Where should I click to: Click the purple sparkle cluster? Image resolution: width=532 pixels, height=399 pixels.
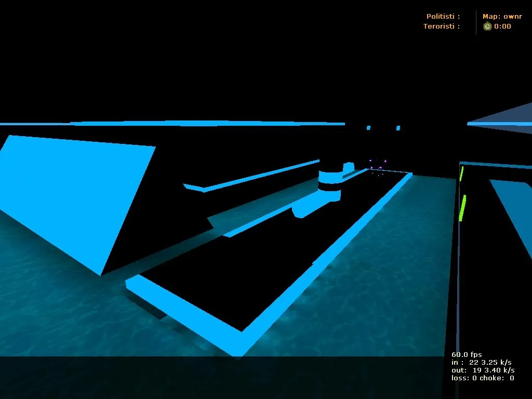click(x=377, y=167)
